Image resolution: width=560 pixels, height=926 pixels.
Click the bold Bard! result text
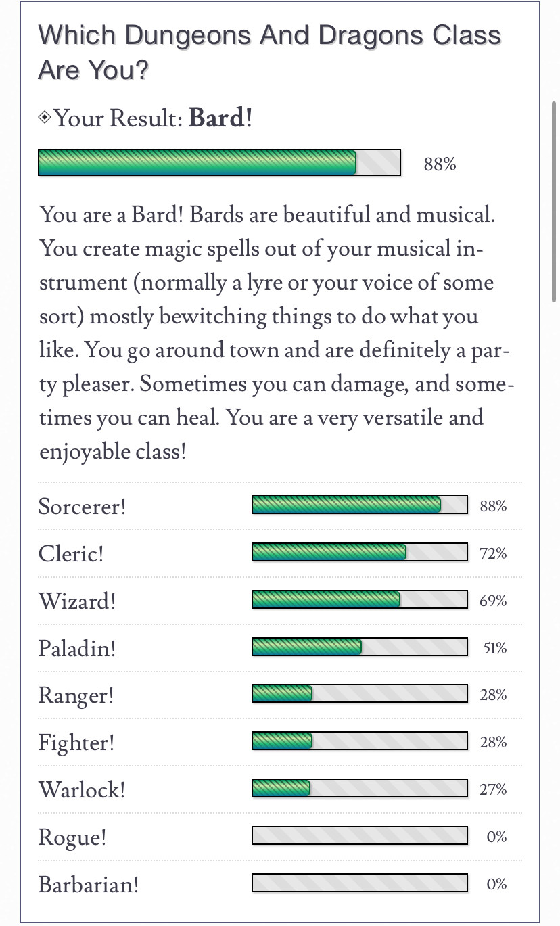click(x=220, y=118)
